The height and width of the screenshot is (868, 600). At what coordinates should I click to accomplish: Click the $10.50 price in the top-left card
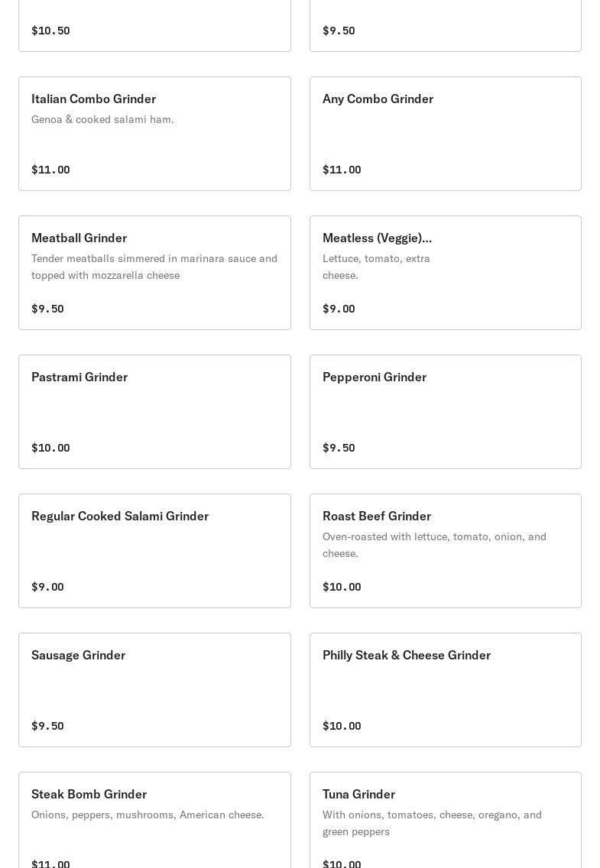point(50,31)
